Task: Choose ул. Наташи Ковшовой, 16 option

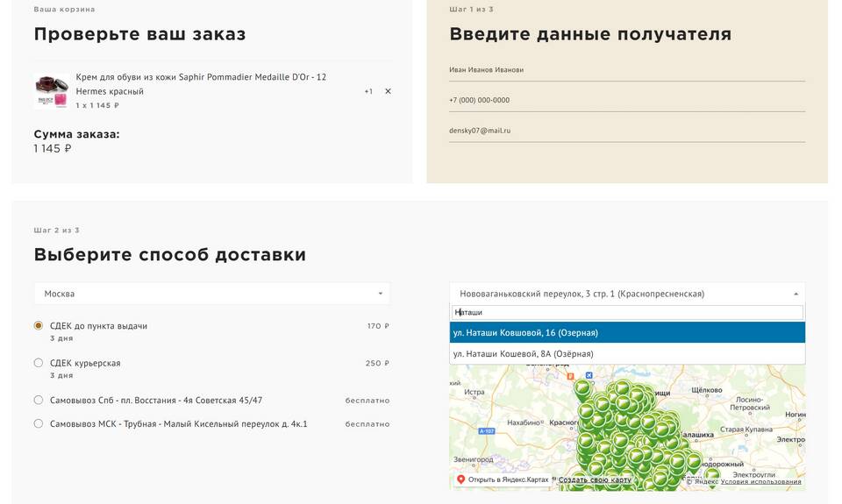Action: tap(626, 333)
